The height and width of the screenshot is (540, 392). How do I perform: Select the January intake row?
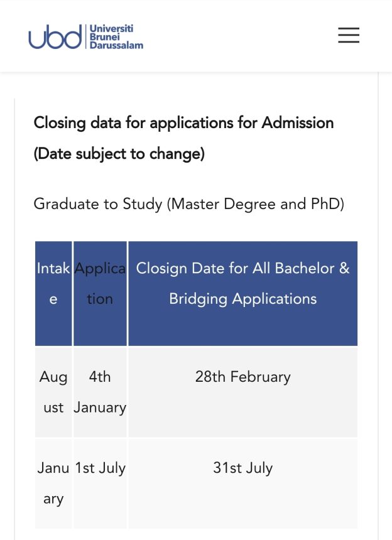[x=53, y=483]
